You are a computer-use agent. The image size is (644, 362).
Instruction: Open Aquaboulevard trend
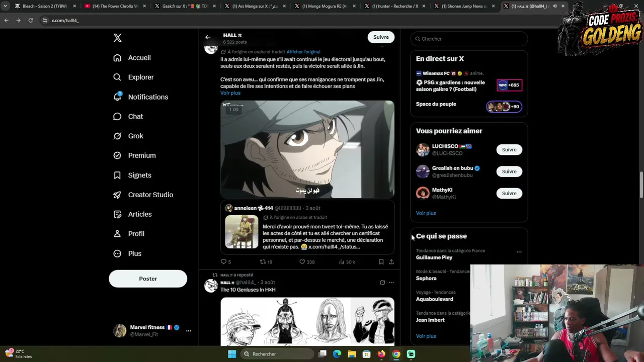435,299
